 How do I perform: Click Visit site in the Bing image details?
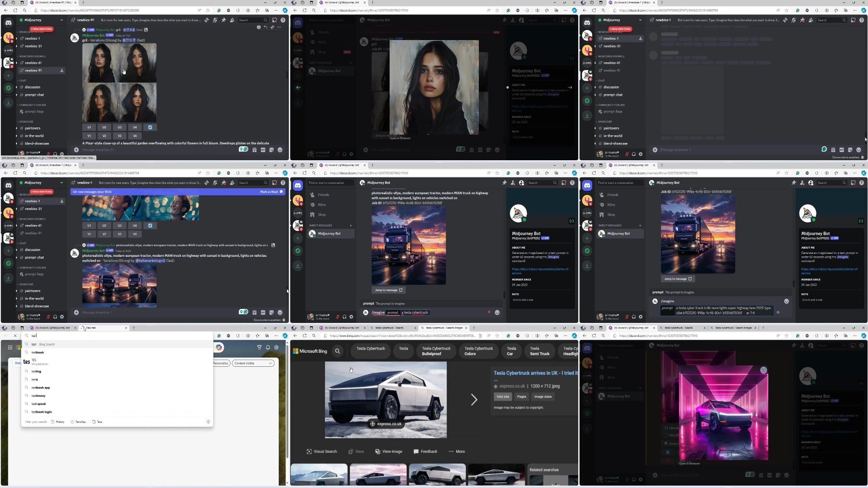coord(502,396)
